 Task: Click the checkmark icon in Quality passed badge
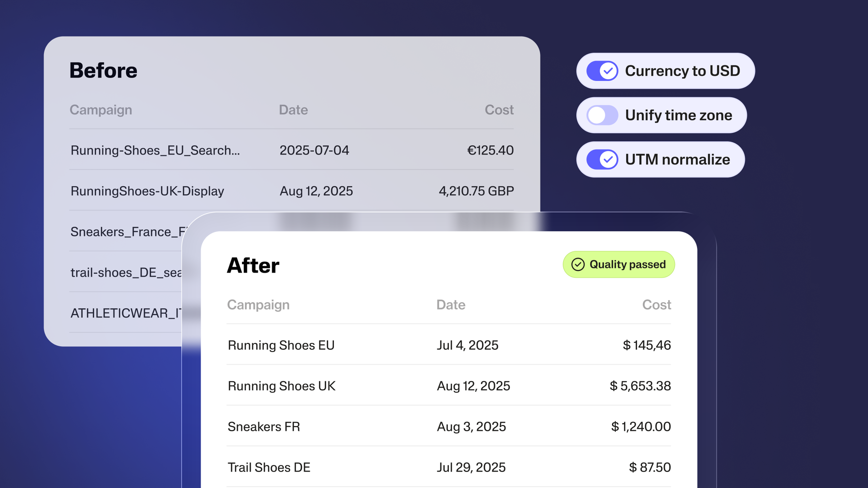(578, 265)
